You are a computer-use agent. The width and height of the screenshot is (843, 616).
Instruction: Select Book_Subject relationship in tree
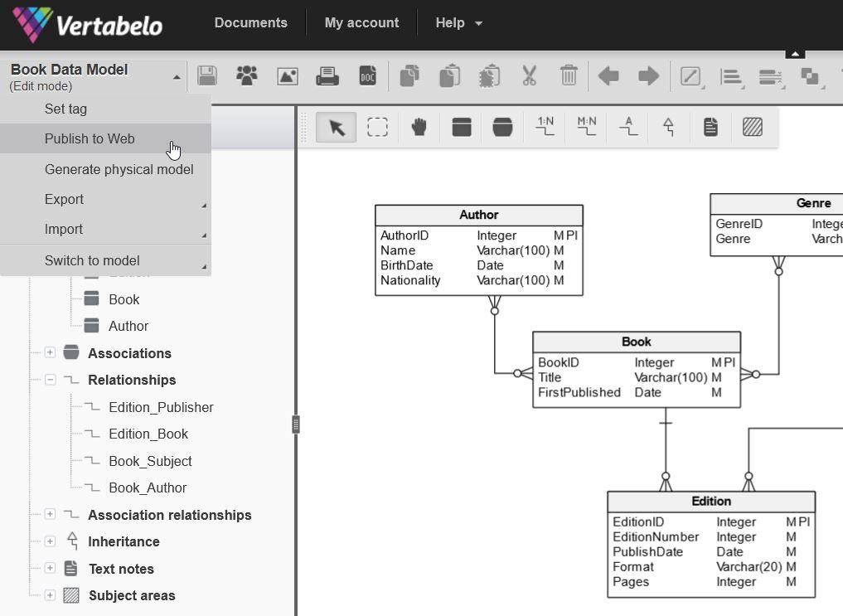point(150,461)
